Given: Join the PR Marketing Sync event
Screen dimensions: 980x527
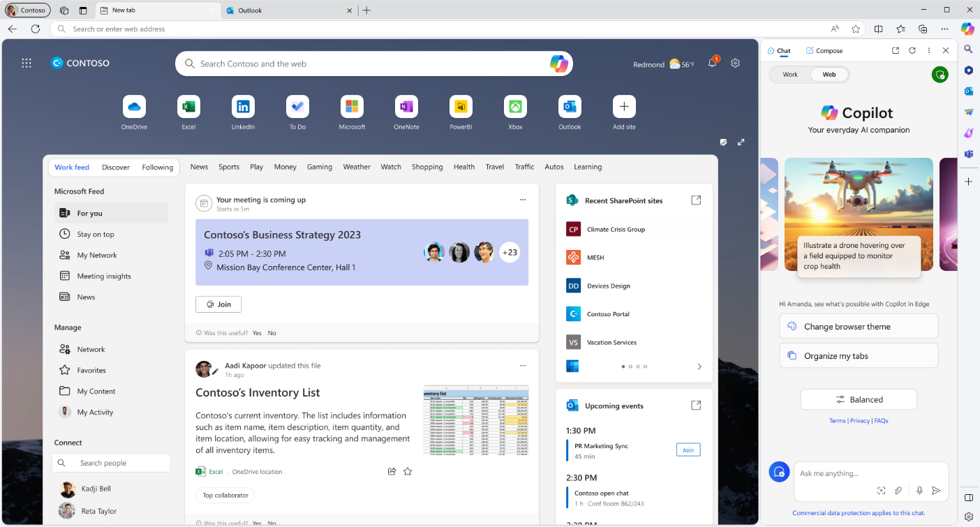Looking at the screenshot, I should point(688,450).
